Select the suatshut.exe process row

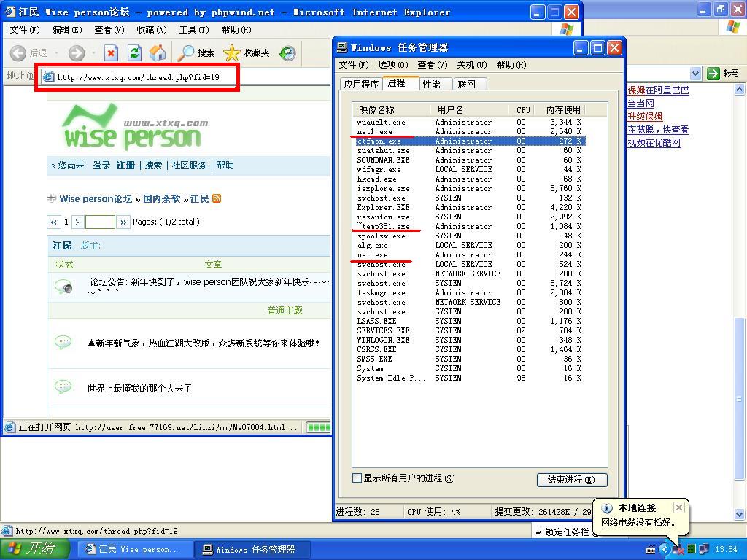[469, 150]
